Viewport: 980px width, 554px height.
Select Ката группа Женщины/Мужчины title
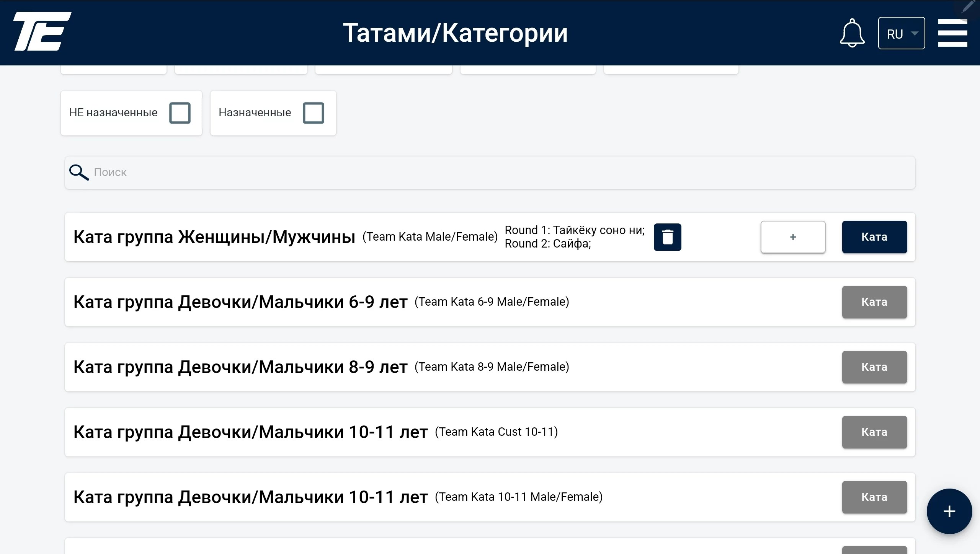(x=214, y=237)
